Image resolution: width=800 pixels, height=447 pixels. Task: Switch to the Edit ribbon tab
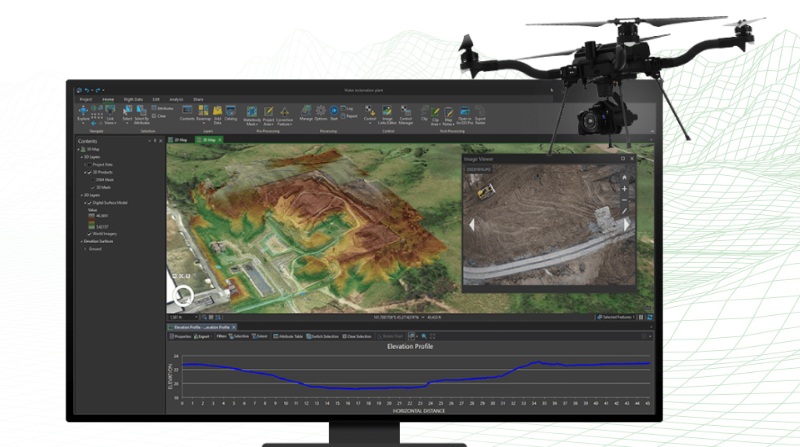point(156,100)
